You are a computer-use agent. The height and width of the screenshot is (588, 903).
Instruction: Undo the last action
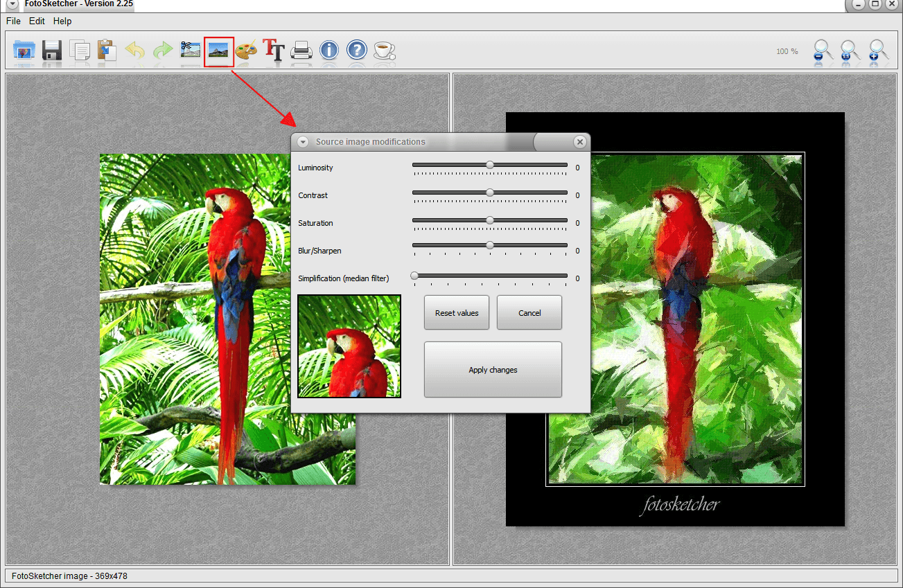(135, 51)
